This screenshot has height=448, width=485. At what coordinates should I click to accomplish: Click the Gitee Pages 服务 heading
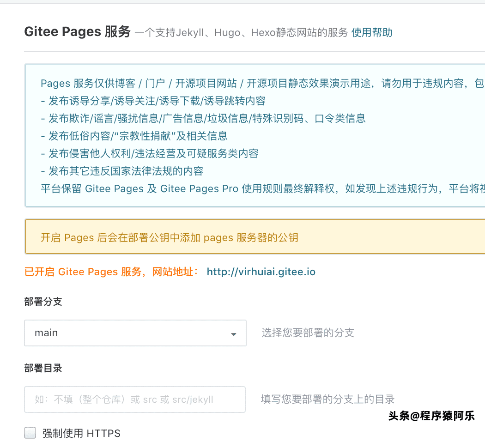coord(77,31)
